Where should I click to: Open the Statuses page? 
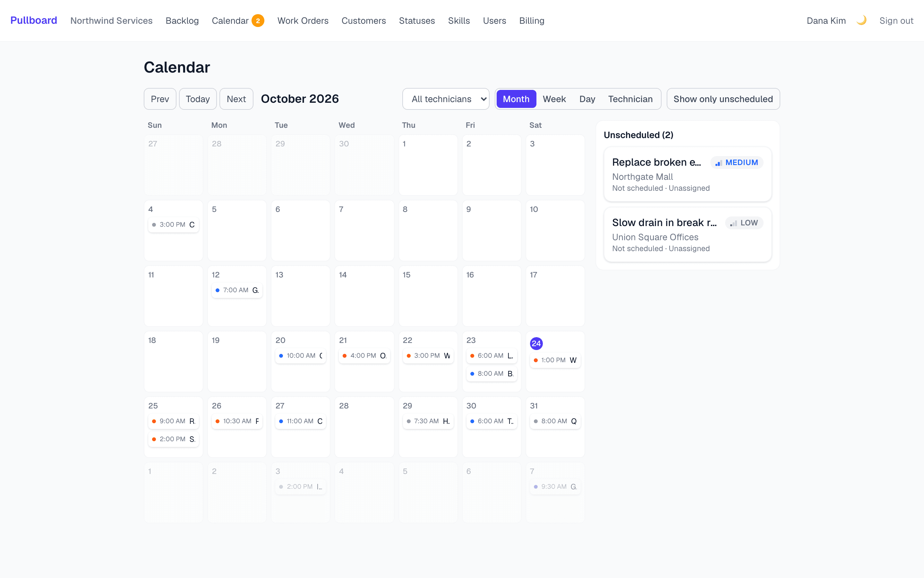click(416, 21)
